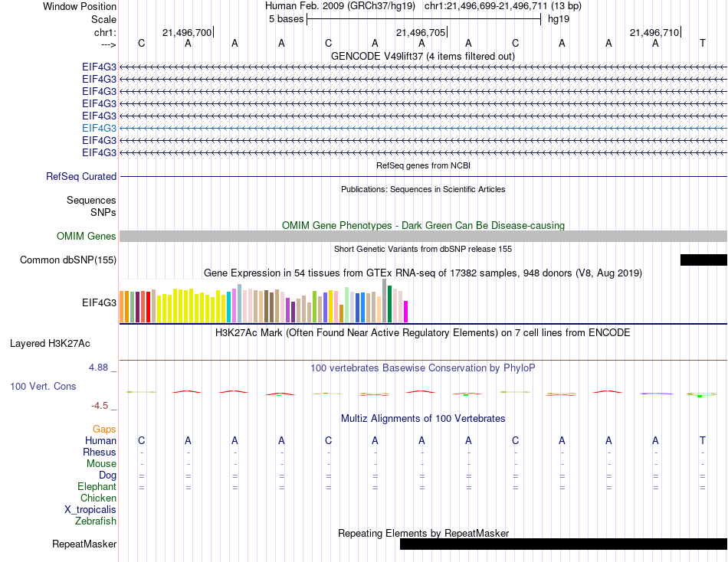The width and height of the screenshot is (728, 562).
Task: Open 100 vertebrates Basewise Conservation PhyloP title
Action: 423,368
